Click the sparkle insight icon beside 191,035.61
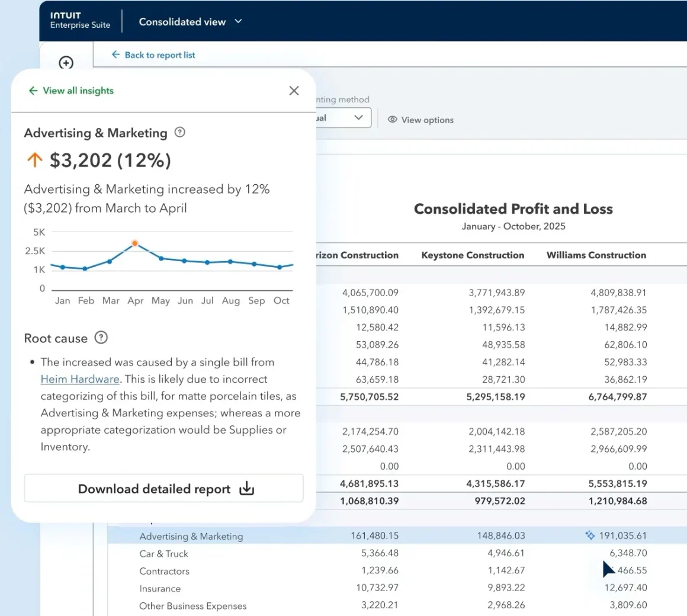Screen dimensions: 687x616 (590, 535)
